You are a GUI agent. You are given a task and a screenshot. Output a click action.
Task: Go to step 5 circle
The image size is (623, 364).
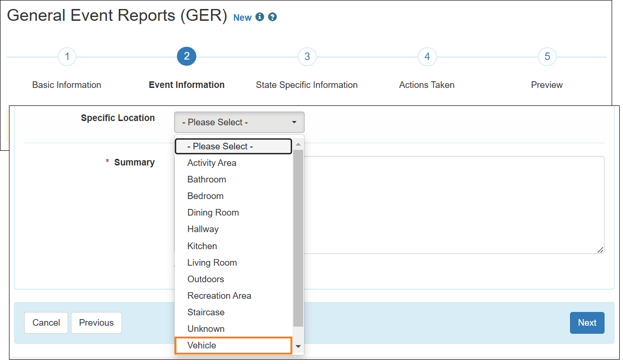(547, 57)
